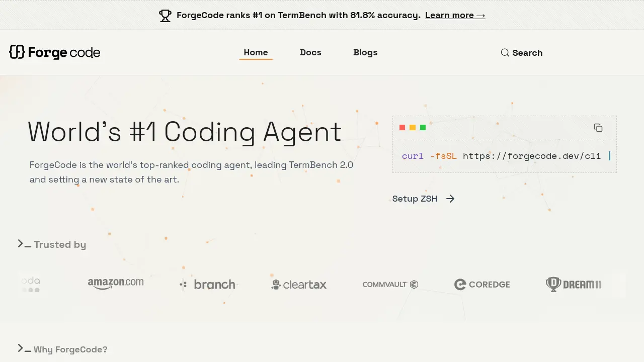The width and height of the screenshot is (644, 362).
Task: Click the ClearTax logo
Action: 299,285
